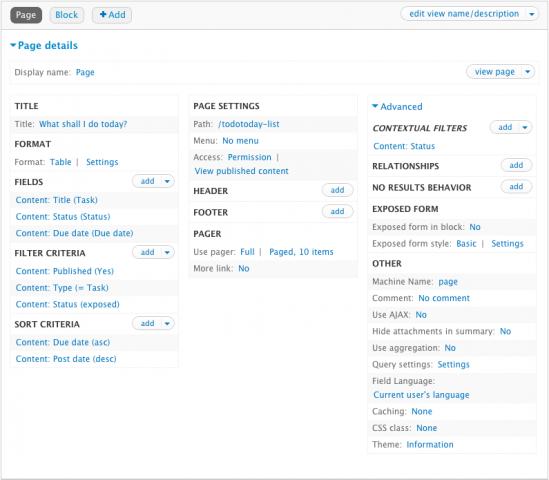This screenshot has height=480, width=549.
Task: Add a new display with +Add
Action: [x=112, y=15]
